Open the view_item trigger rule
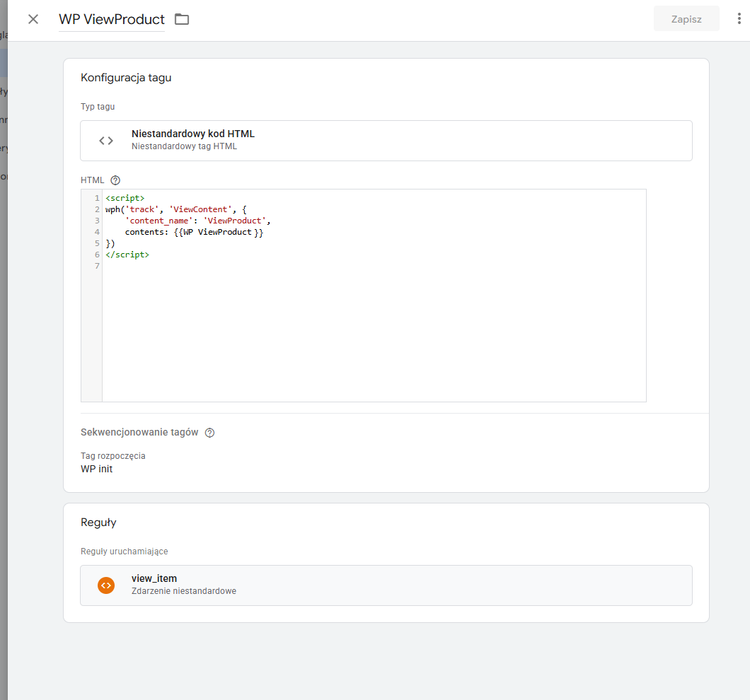Viewport: 750px width, 700px height. coord(386,585)
